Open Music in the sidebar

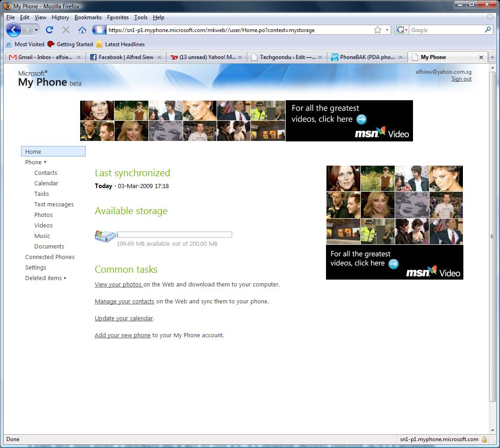tap(42, 236)
